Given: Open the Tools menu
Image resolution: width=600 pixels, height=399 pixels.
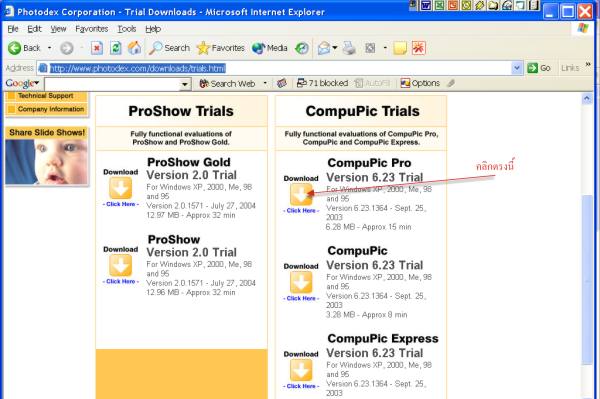Looking at the screenshot, I should (127, 29).
